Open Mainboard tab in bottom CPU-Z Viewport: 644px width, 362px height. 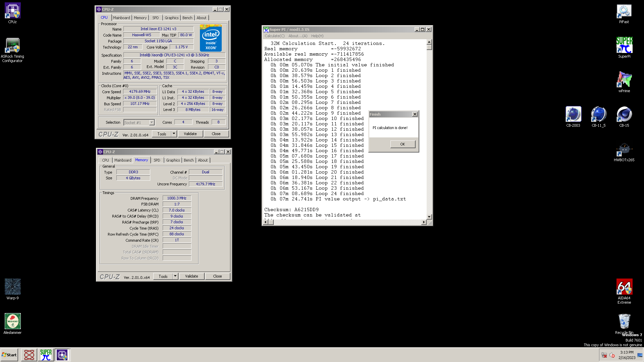(123, 160)
